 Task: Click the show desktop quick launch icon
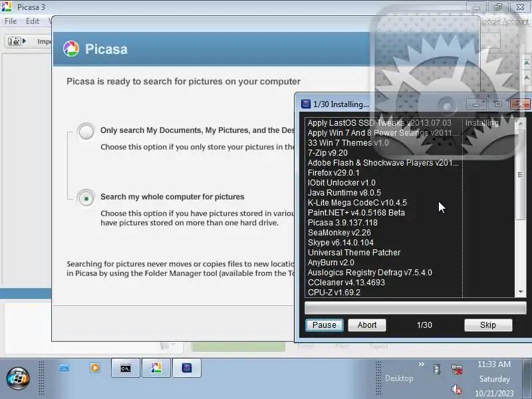pyautogui.click(x=65, y=368)
